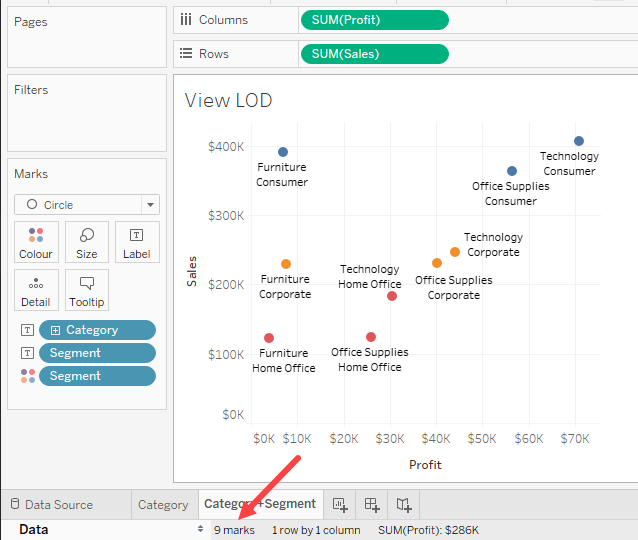Expand the Category pill hierarchy plus sign

[55, 330]
